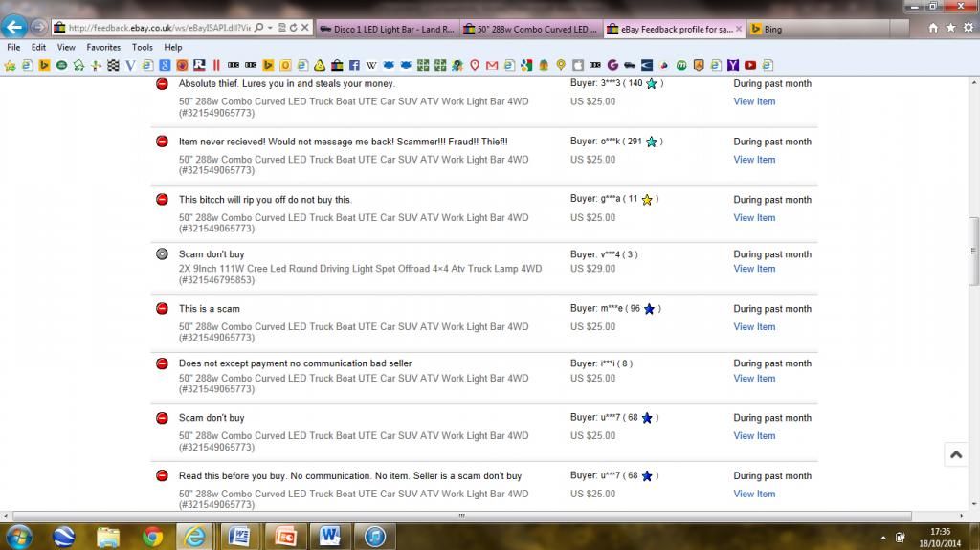Viewport: 980px width, 550px height.
Task: Open the checkered flag favorite
Action: tap(113, 65)
